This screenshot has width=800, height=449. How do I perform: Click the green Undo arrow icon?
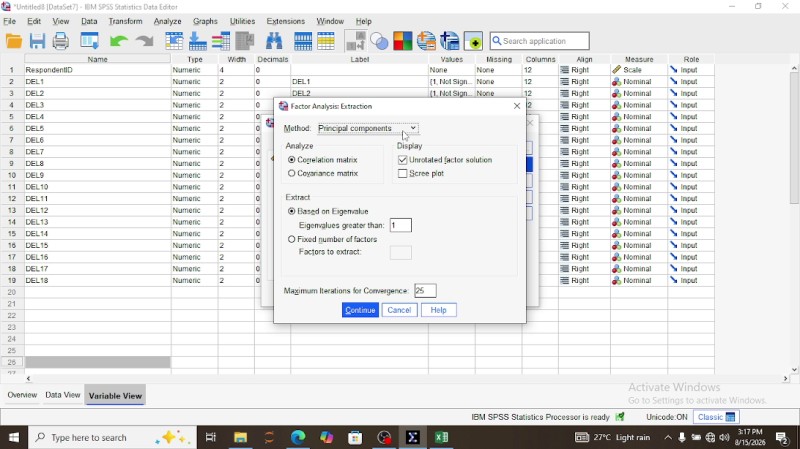(x=118, y=41)
